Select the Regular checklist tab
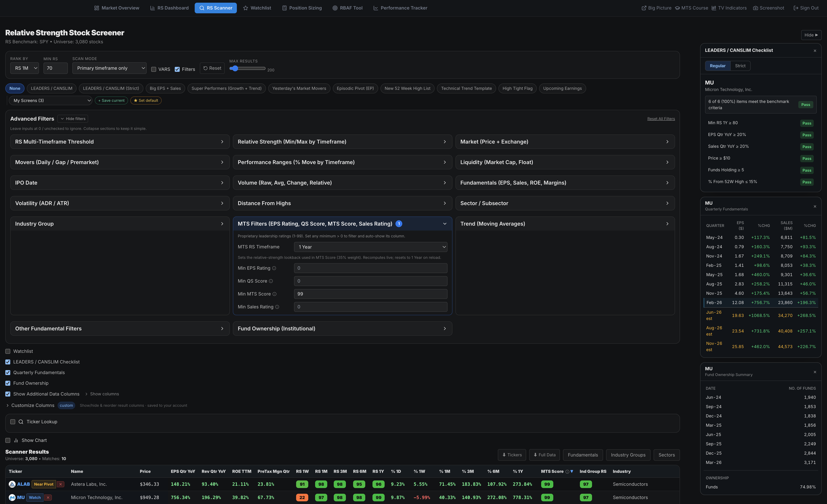This screenshot has width=827, height=504. point(718,66)
